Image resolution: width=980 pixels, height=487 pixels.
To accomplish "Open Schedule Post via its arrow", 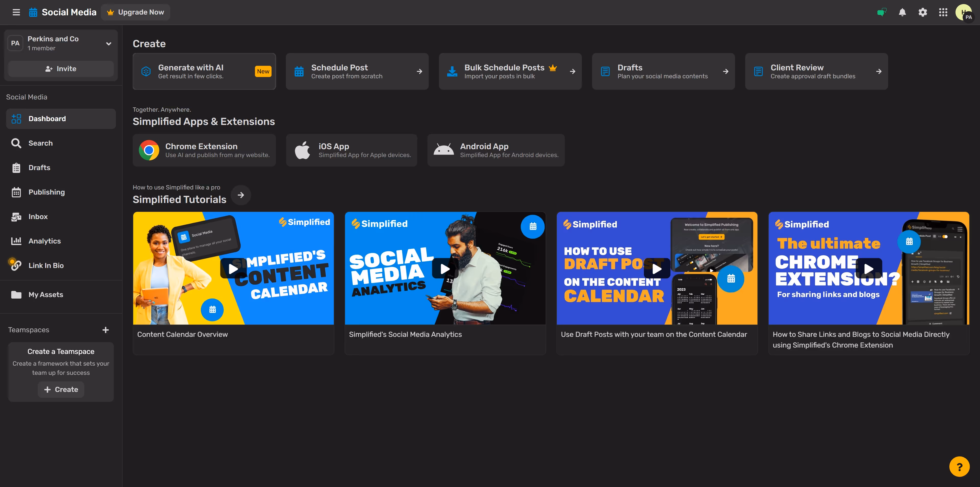I will point(419,71).
